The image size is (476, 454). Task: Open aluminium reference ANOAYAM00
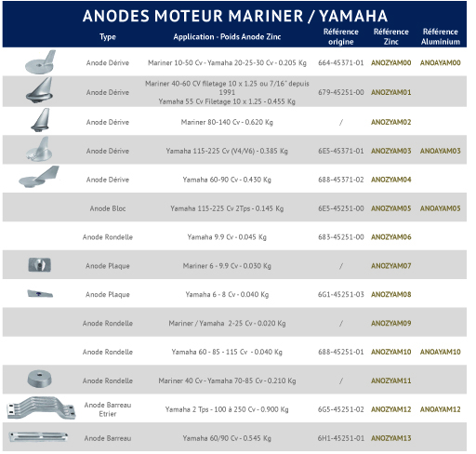441,62
